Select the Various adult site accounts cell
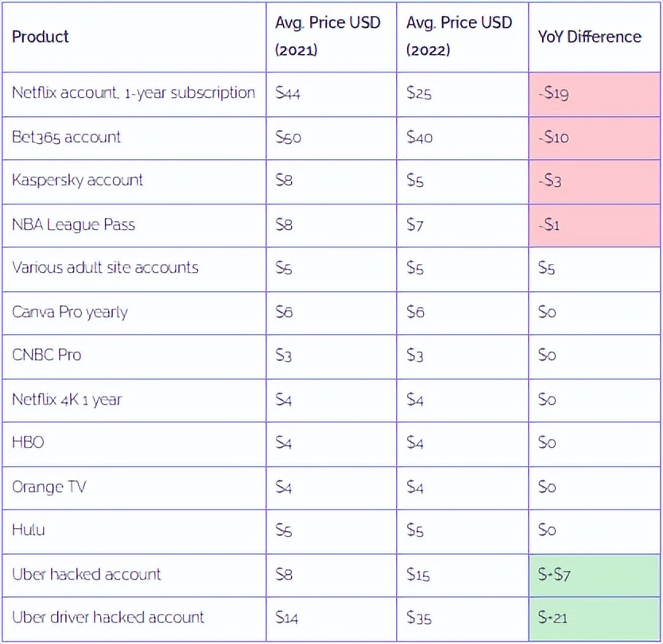The height and width of the screenshot is (644, 663). coord(105,268)
